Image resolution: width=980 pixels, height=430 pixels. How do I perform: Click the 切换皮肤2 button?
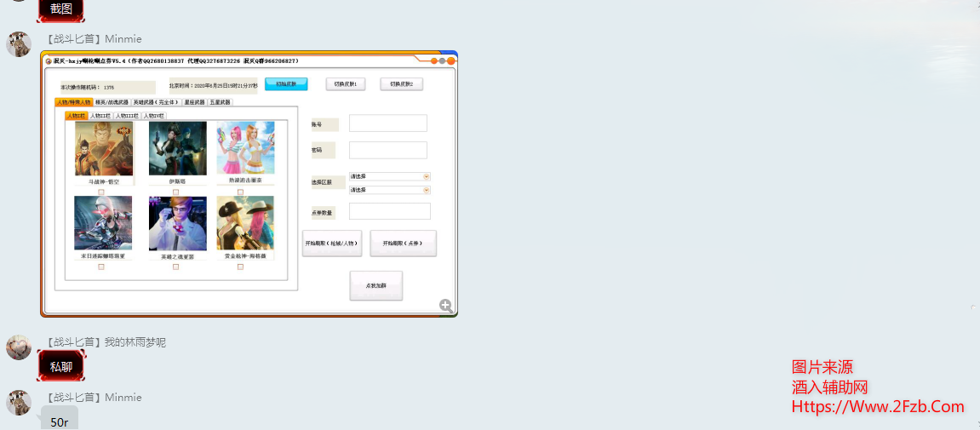tap(403, 83)
